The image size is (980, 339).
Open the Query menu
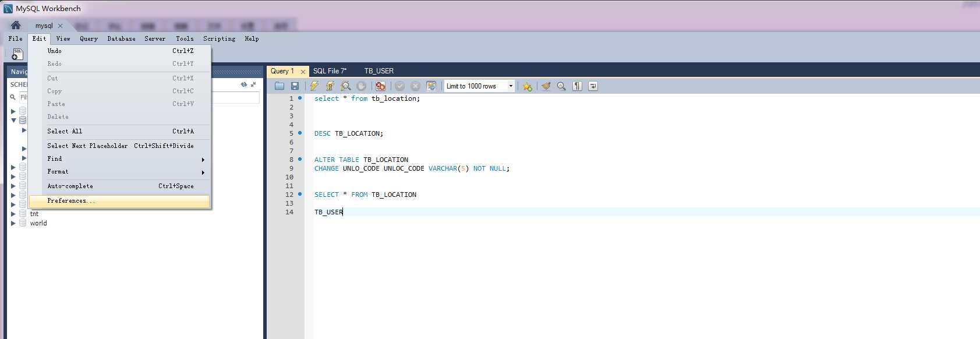pos(89,38)
